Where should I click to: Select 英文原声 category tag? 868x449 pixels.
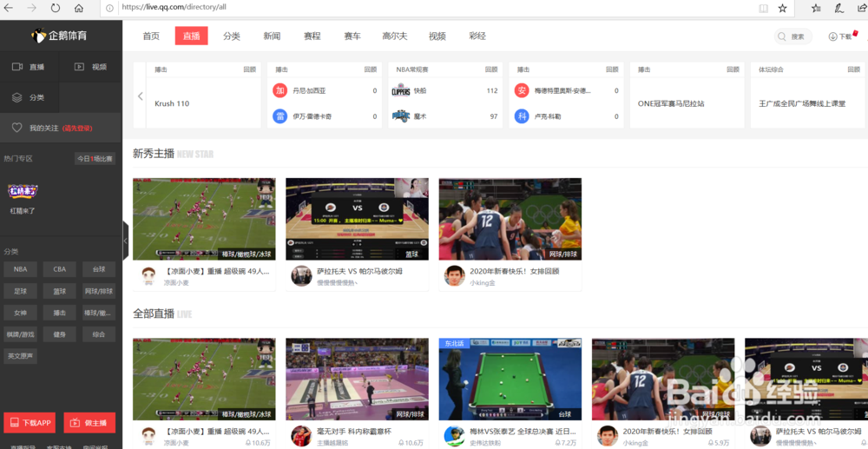pos(21,356)
